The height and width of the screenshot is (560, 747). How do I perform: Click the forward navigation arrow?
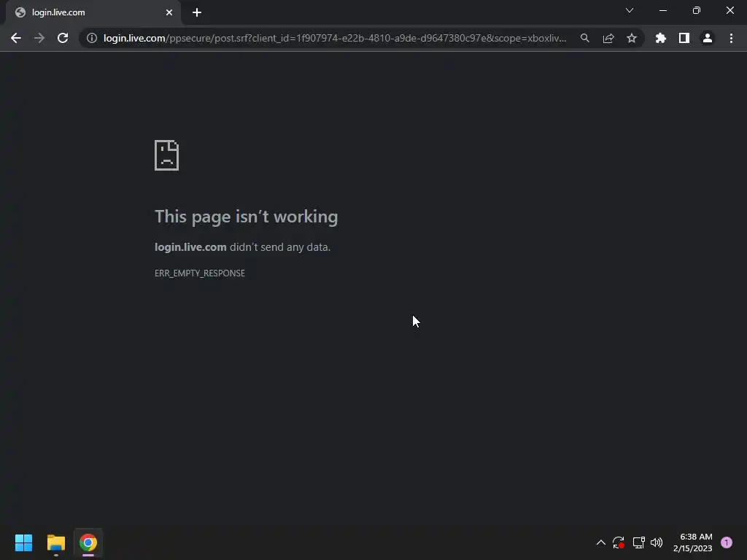tap(39, 38)
